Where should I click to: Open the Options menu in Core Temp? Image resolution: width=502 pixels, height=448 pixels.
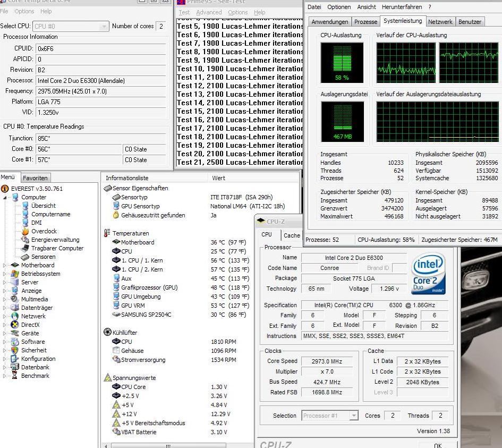pos(24,11)
